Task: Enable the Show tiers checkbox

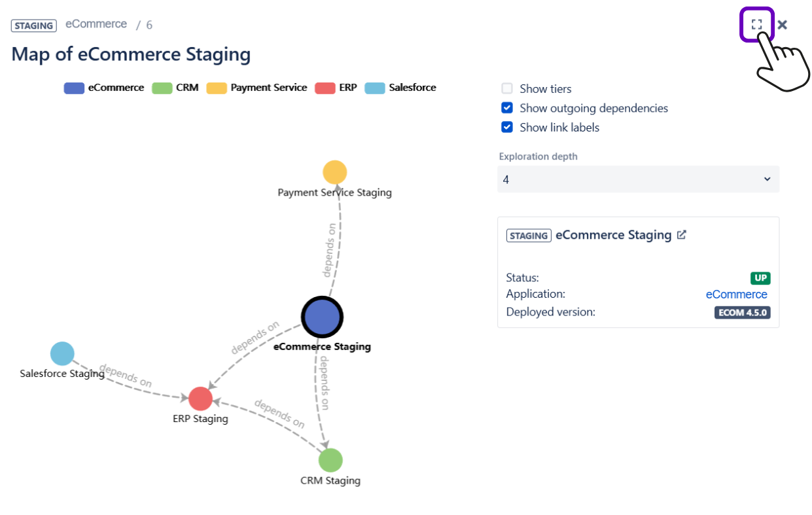Action: pos(507,88)
